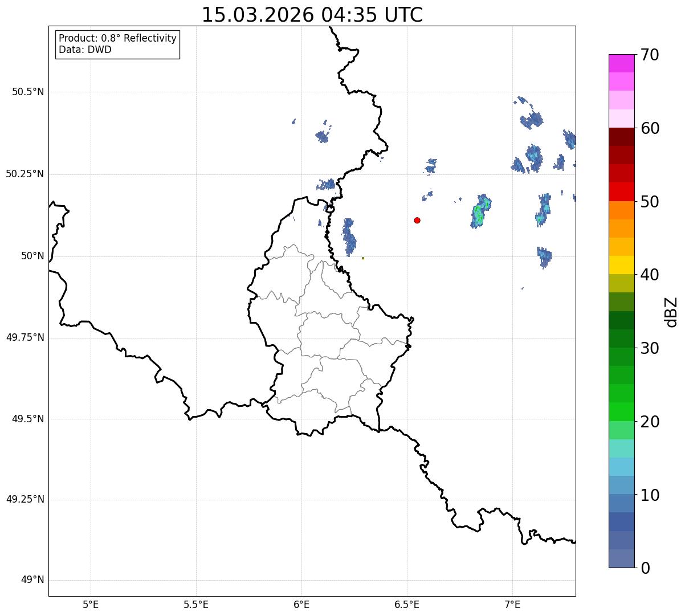Click the 49°N latitude label

[32, 580]
